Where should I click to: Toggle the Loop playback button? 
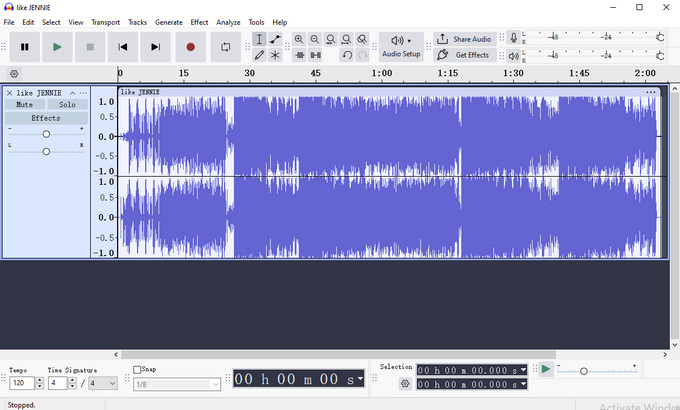[x=226, y=47]
